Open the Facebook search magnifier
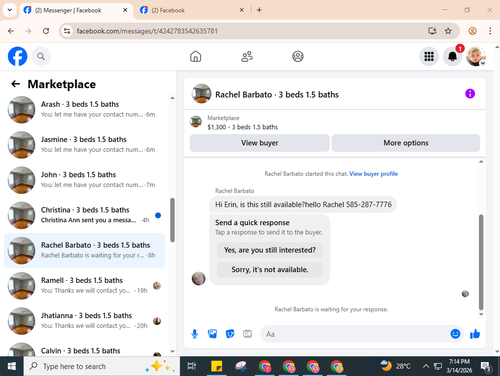 tap(41, 56)
